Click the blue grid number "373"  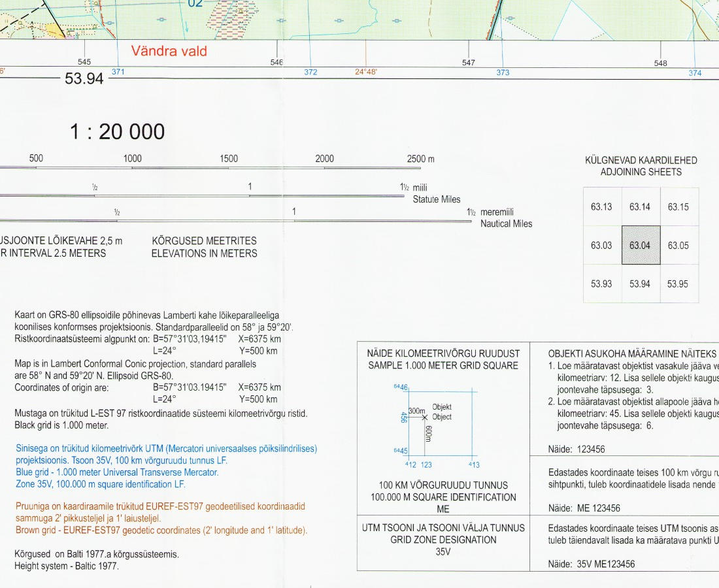(x=503, y=73)
